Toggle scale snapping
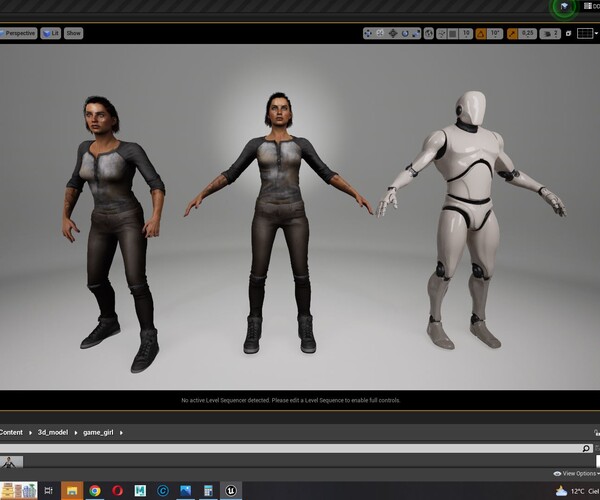600x500 pixels. (512, 34)
